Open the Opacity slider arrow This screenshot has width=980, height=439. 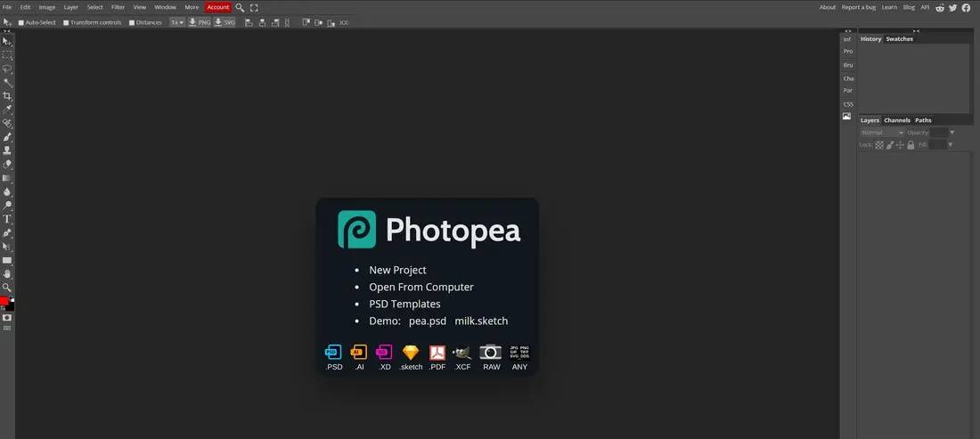pyautogui.click(x=951, y=133)
